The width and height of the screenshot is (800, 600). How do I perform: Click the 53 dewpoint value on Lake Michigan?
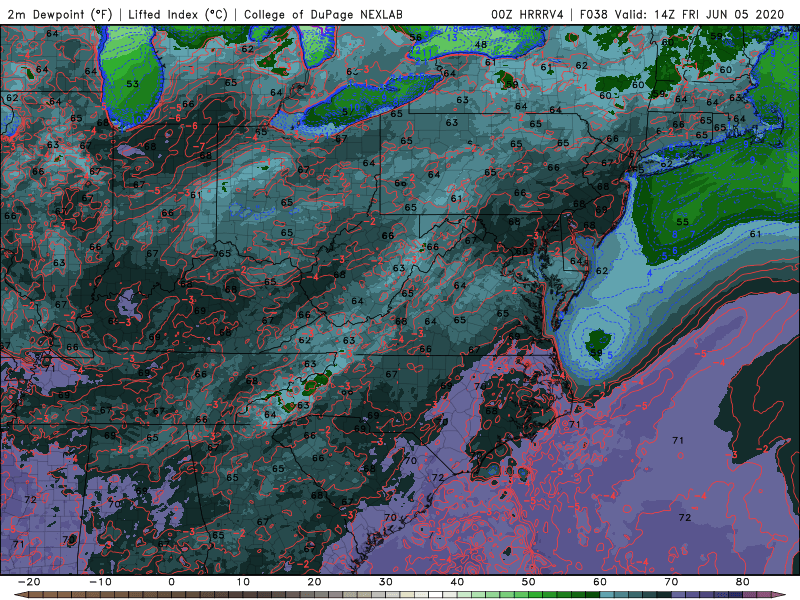[x=132, y=84]
